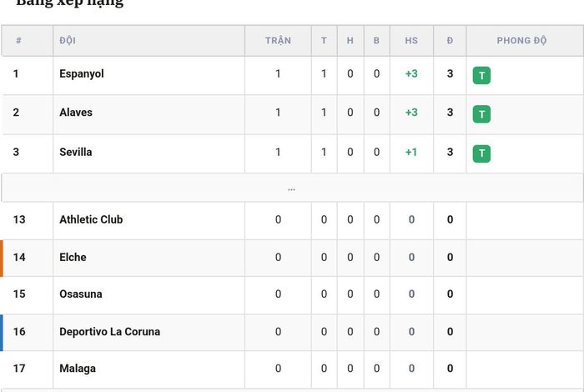The image size is (584, 392).
Task: Sort by the HS column header
Action: pos(411,41)
